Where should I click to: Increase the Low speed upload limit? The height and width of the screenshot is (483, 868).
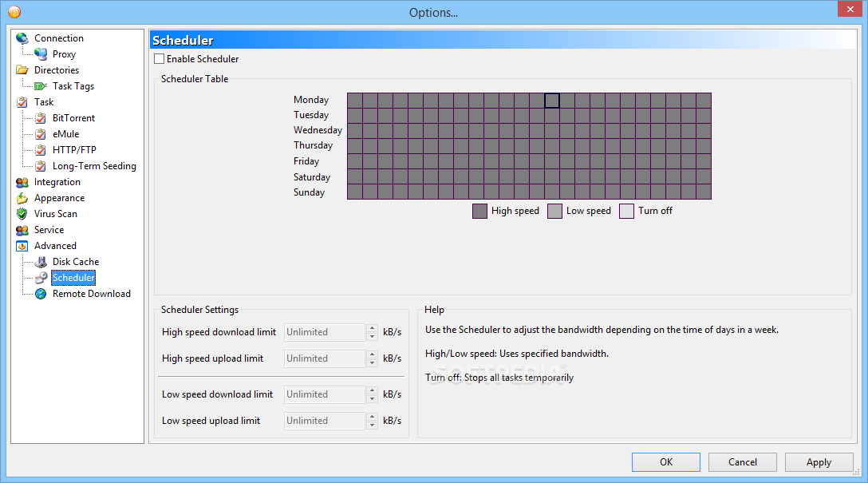(372, 417)
